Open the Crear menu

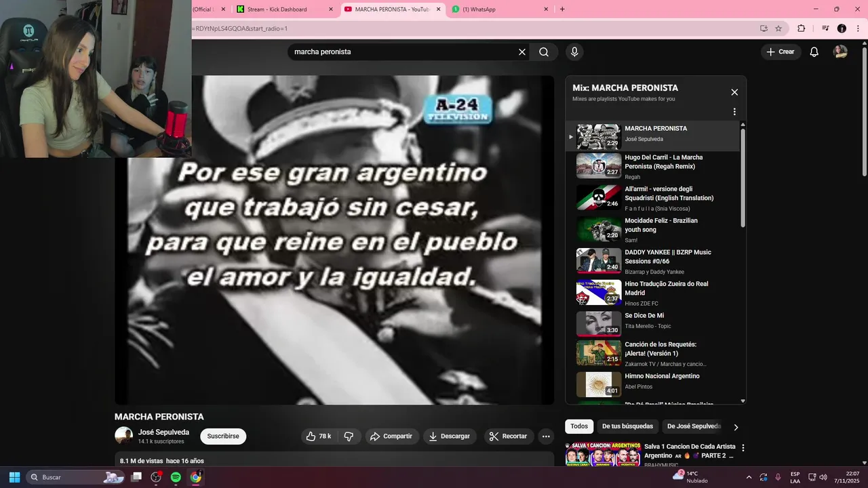click(x=781, y=52)
